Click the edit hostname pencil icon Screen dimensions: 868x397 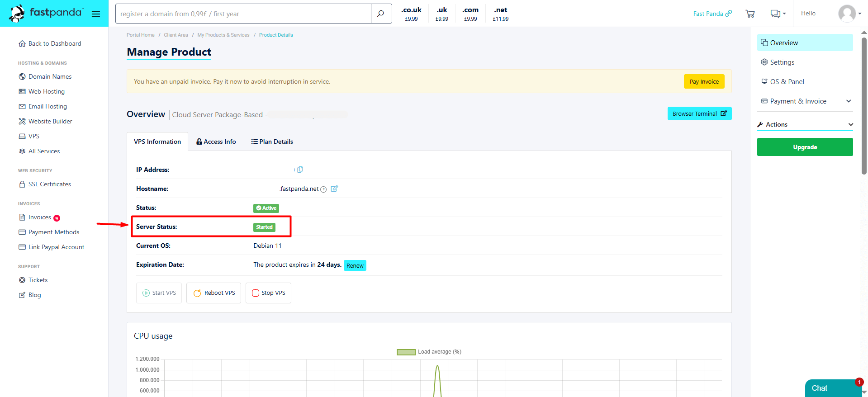click(x=334, y=189)
